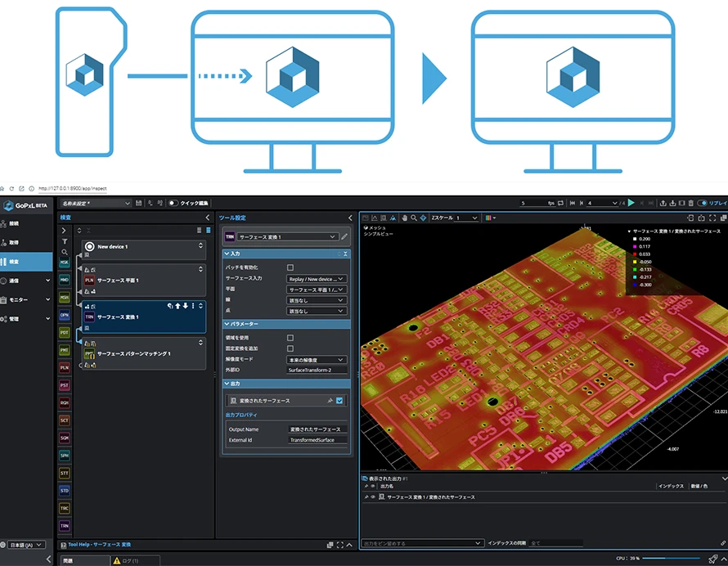Toggle the クイック編集 switch

173,203
